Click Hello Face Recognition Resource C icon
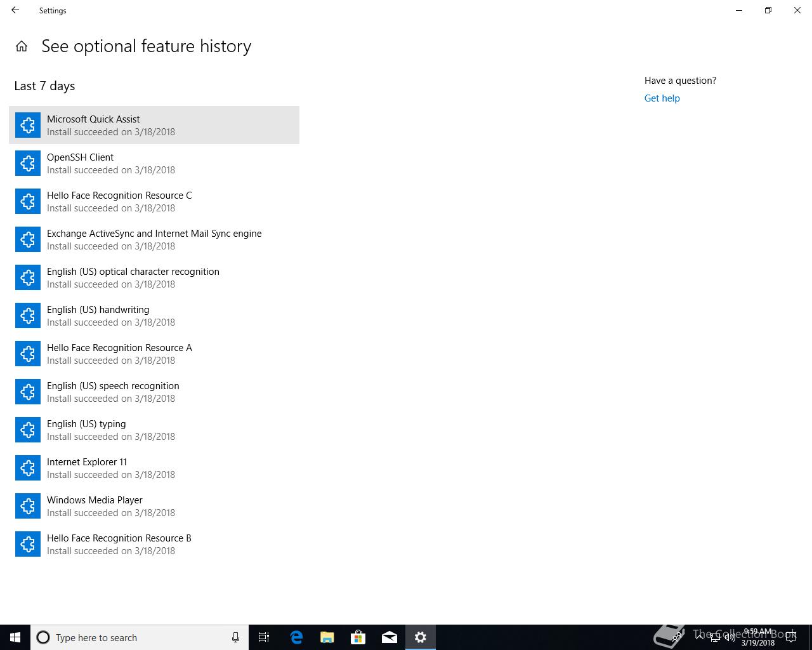Image resolution: width=812 pixels, height=650 pixels. point(28,201)
